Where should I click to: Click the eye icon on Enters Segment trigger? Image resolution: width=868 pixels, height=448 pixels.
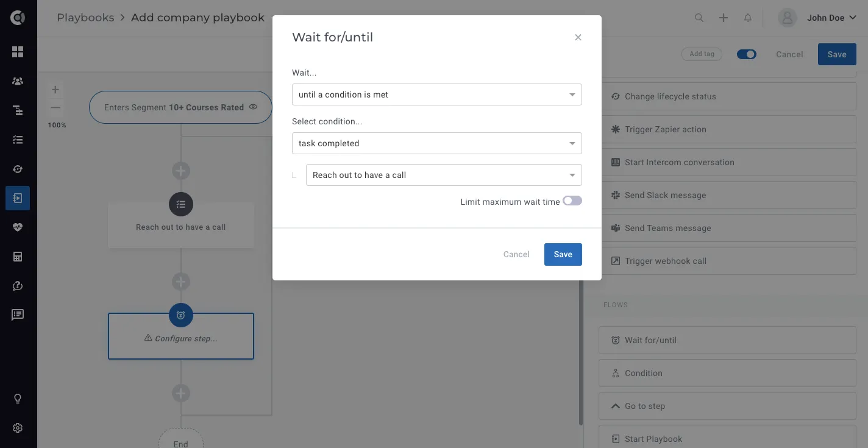tap(253, 107)
